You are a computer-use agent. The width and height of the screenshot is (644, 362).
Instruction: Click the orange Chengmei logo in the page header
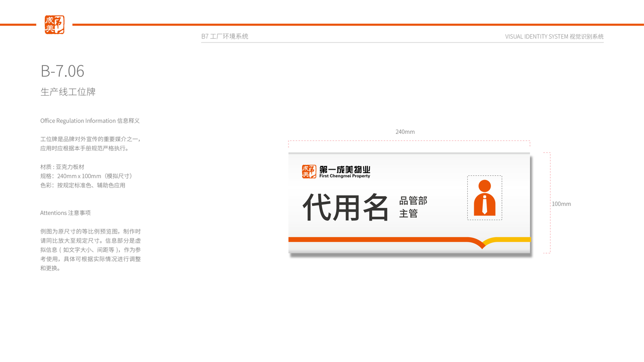point(54,25)
